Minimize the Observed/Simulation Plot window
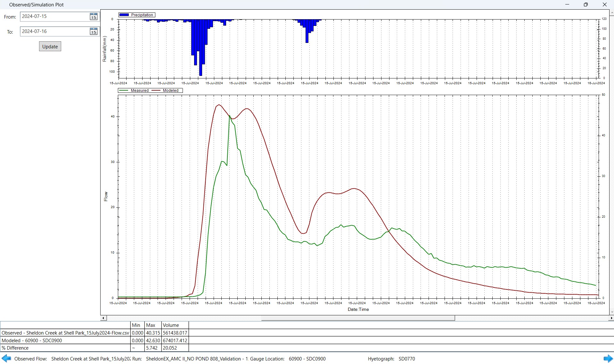The width and height of the screenshot is (614, 364). (567, 4)
